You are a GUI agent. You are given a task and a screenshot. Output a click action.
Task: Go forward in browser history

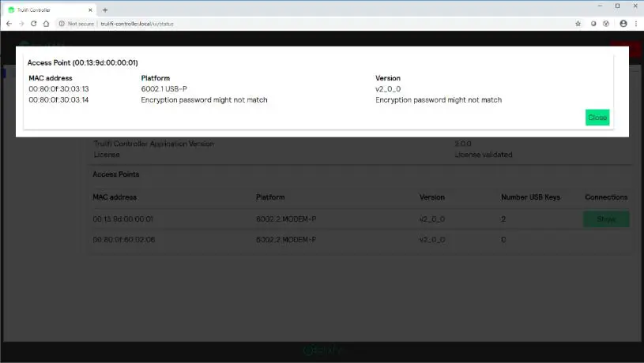21,24
